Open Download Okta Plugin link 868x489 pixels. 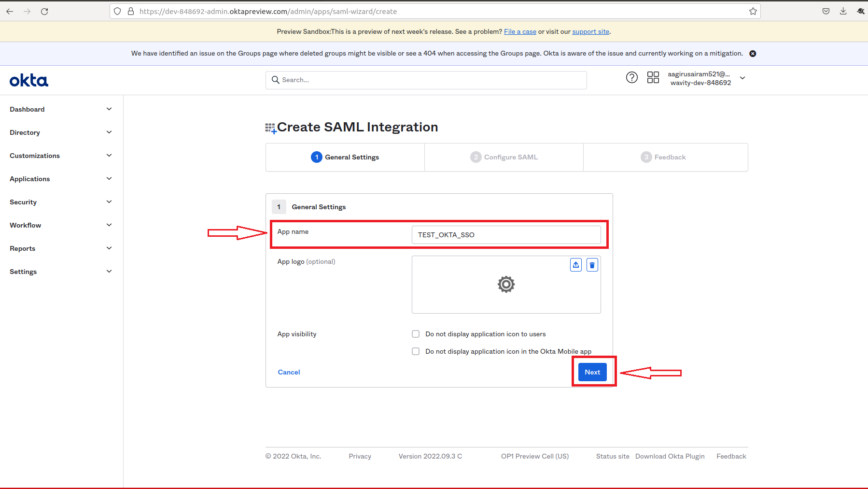(x=670, y=456)
